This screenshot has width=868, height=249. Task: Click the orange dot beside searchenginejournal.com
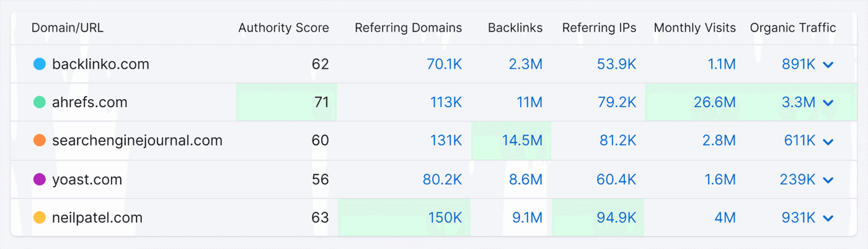tap(40, 141)
